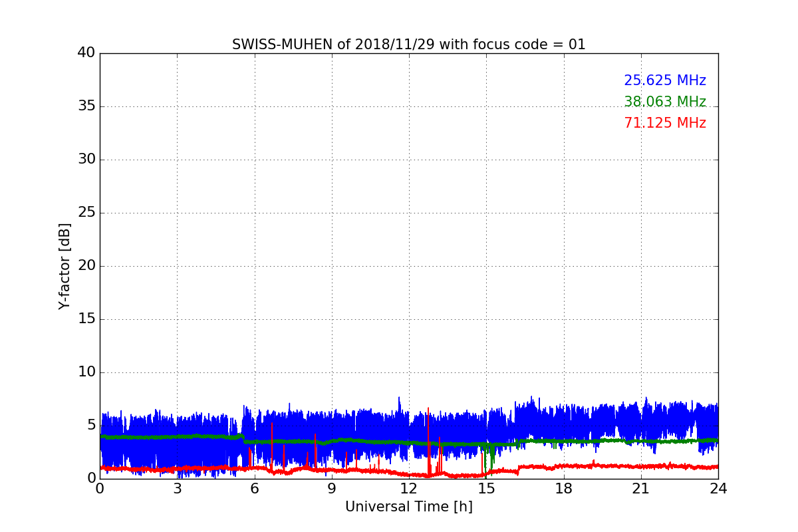
Task: Click the y-axis tick label 30
Action: pos(86,159)
